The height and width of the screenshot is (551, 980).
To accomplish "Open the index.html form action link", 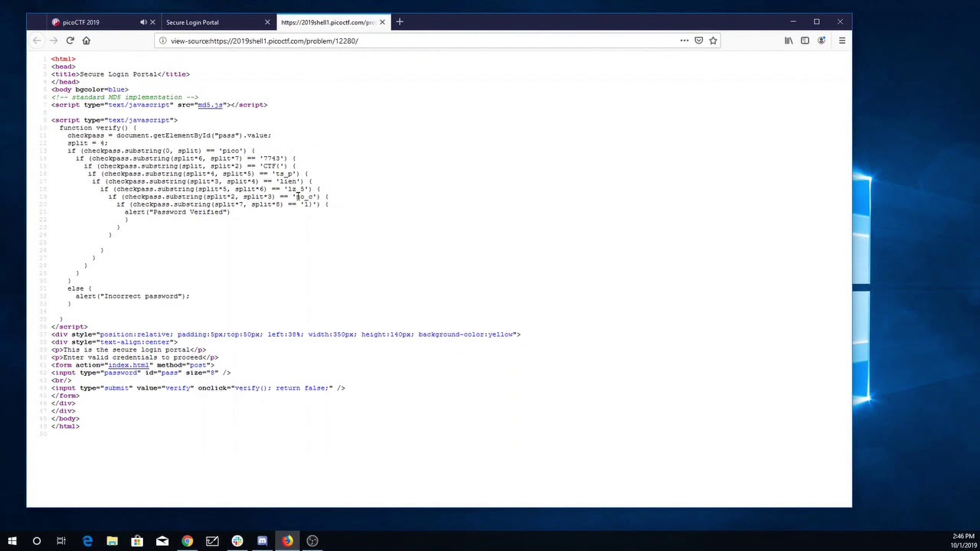I will (x=128, y=365).
